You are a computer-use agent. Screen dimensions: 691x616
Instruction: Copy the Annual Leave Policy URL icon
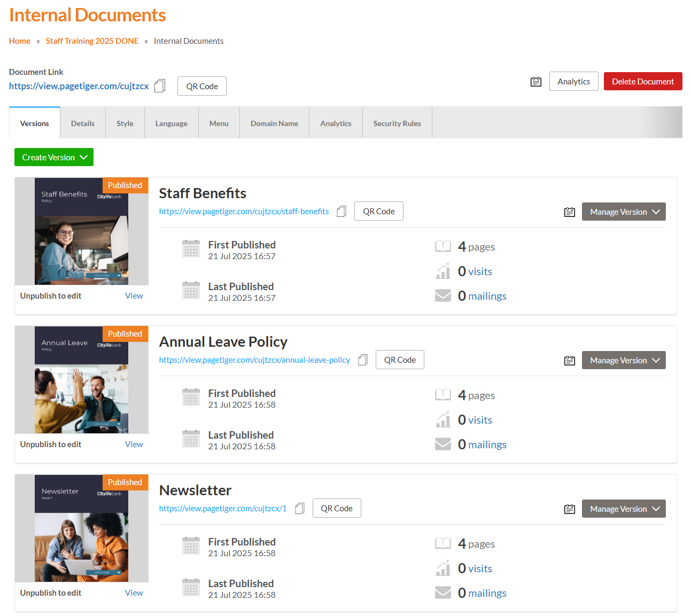[363, 360]
